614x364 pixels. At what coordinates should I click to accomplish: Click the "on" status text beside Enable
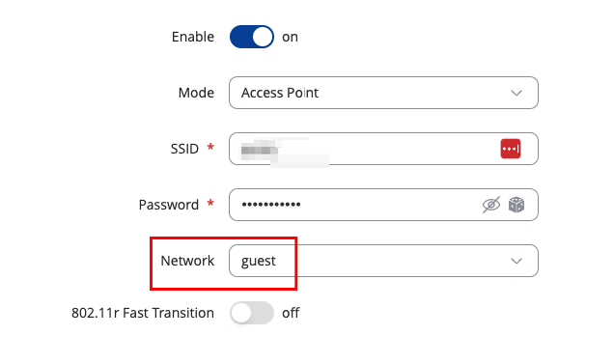tap(290, 38)
